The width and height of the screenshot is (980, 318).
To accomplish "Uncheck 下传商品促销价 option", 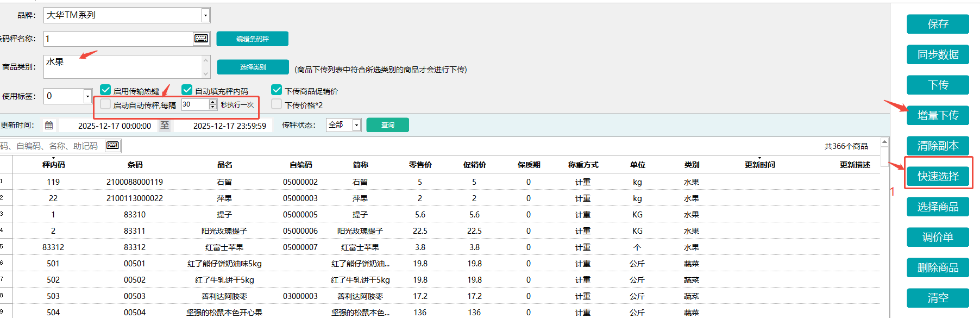I will (277, 90).
